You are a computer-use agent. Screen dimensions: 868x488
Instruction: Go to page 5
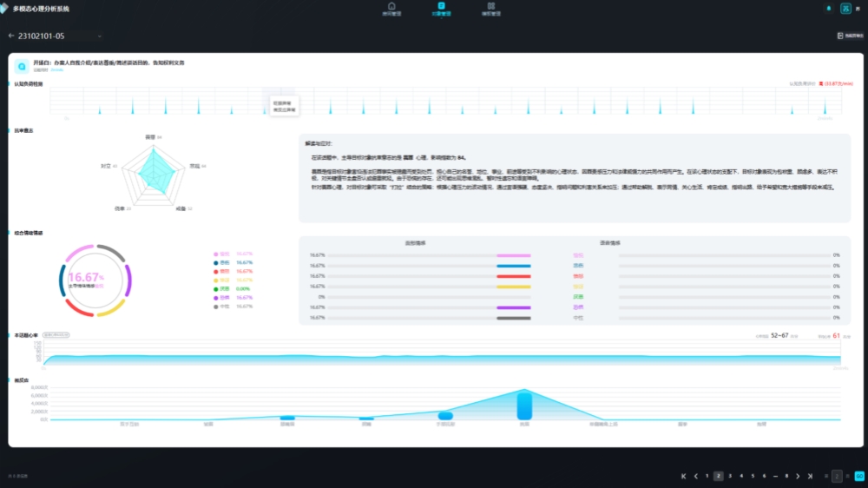[753, 477]
